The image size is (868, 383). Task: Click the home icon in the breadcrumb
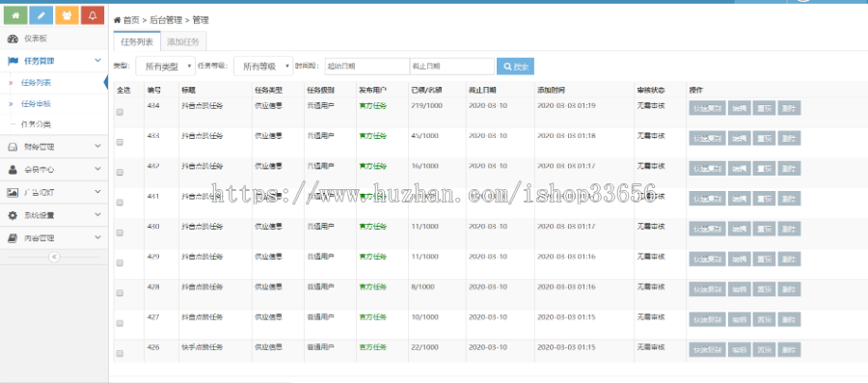[x=118, y=20]
